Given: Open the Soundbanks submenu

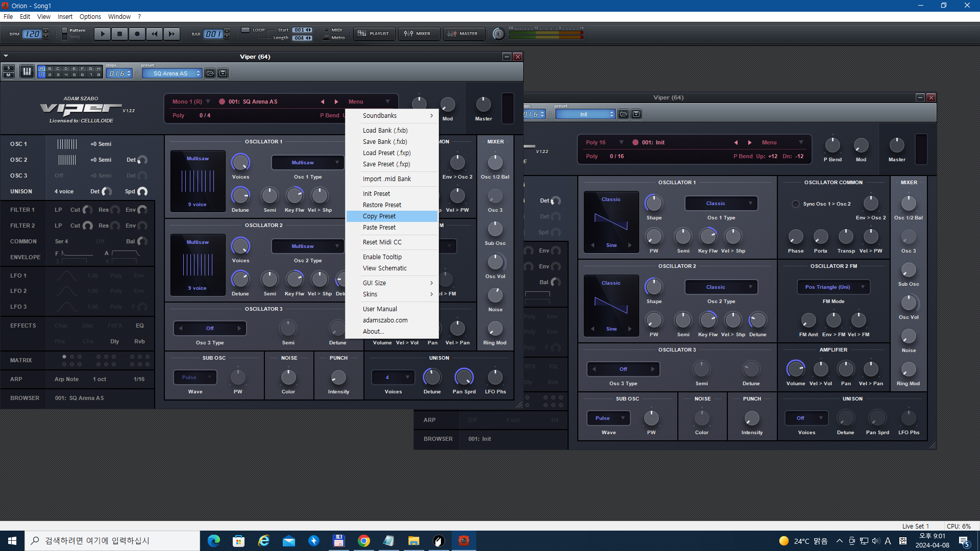Looking at the screenshot, I should [392, 116].
